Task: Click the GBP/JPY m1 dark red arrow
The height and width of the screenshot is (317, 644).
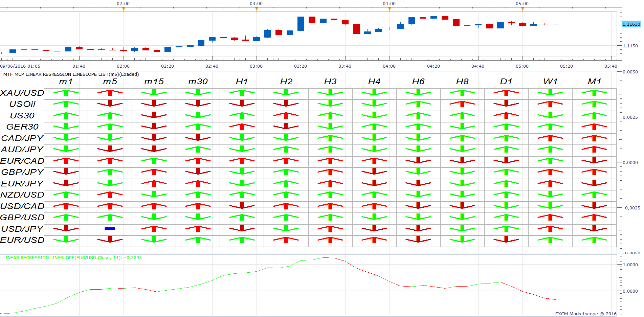Action: coord(66,172)
